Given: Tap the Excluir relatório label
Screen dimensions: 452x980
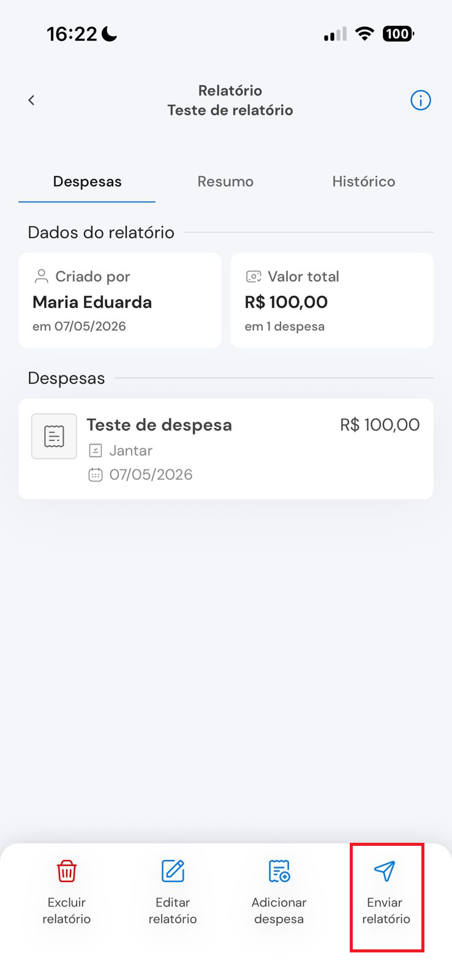Looking at the screenshot, I should (x=66, y=910).
